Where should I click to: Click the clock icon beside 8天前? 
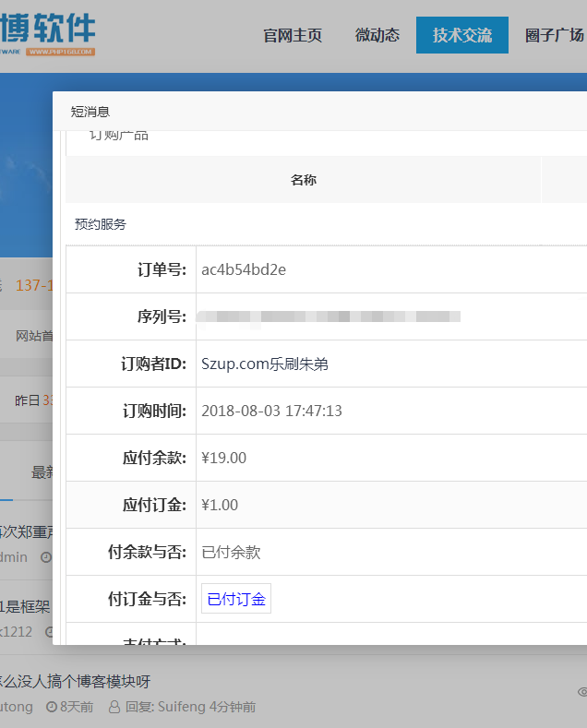52,707
